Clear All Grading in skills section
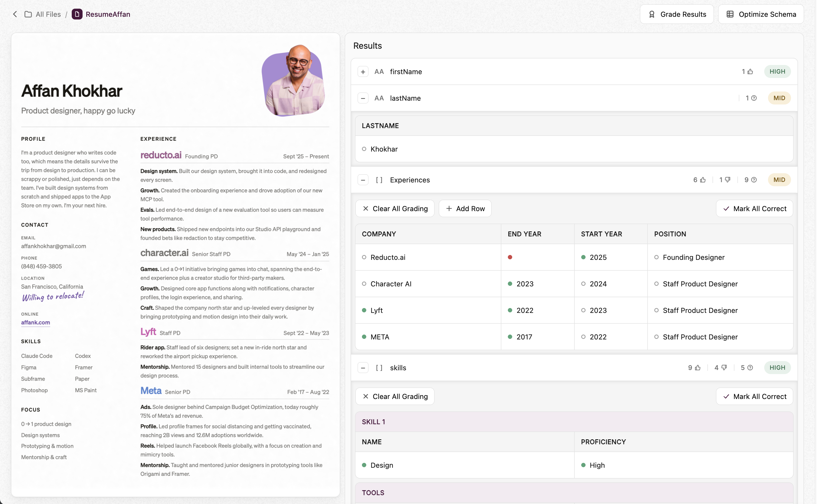 pos(395,396)
